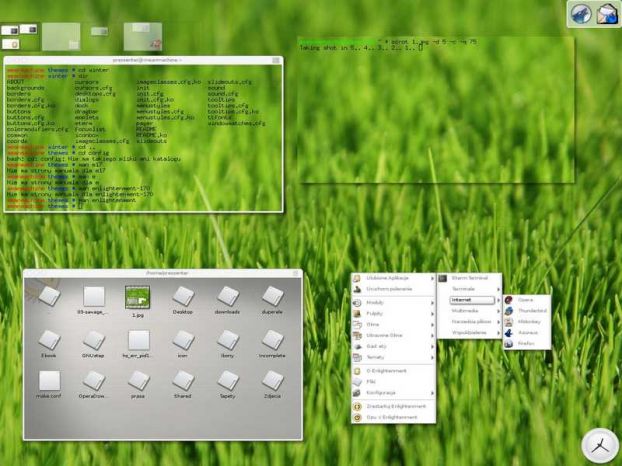Open the Shared folder

[x=182, y=384]
